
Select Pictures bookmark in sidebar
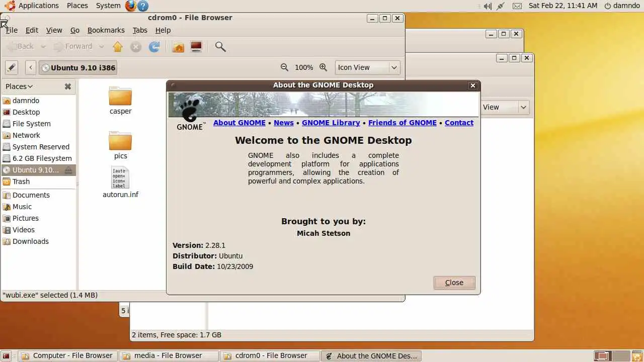coord(38,218)
